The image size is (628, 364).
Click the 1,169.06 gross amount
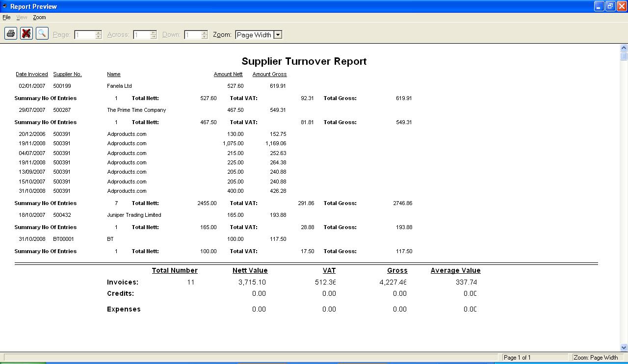click(276, 143)
